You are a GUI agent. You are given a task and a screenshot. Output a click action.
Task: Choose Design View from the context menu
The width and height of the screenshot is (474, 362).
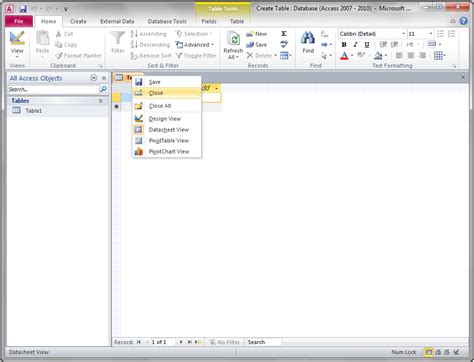[x=167, y=119]
